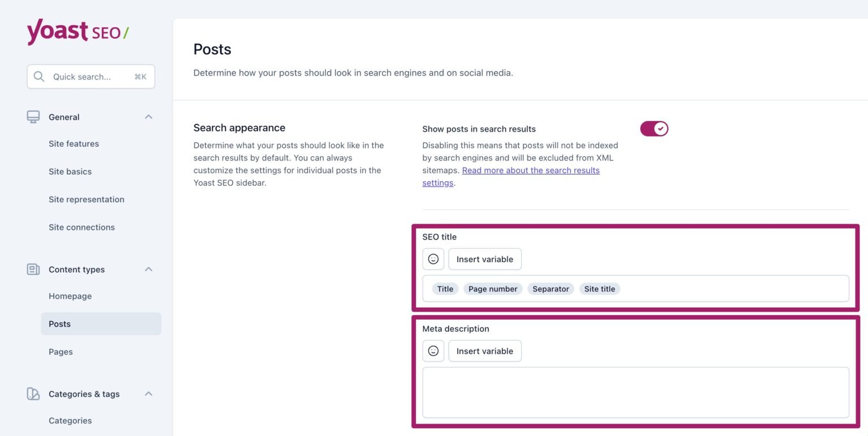This screenshot has height=436, width=868.
Task: Open the Meta description emoji picker
Action: coord(433,351)
